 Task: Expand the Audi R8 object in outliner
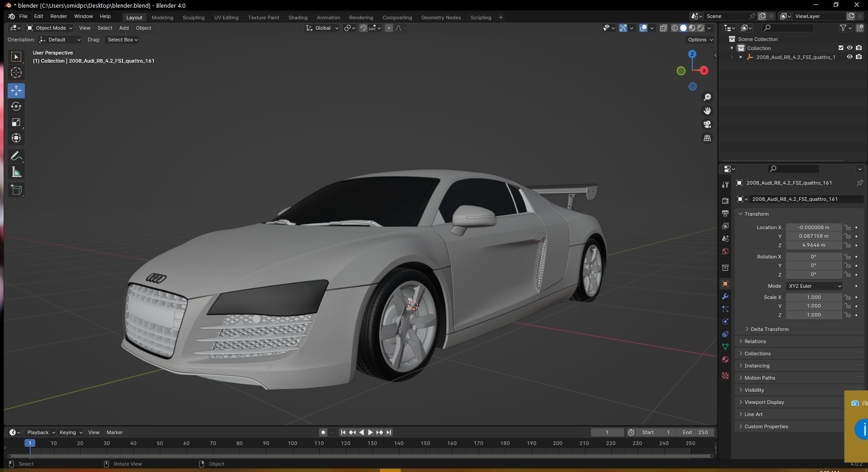741,57
